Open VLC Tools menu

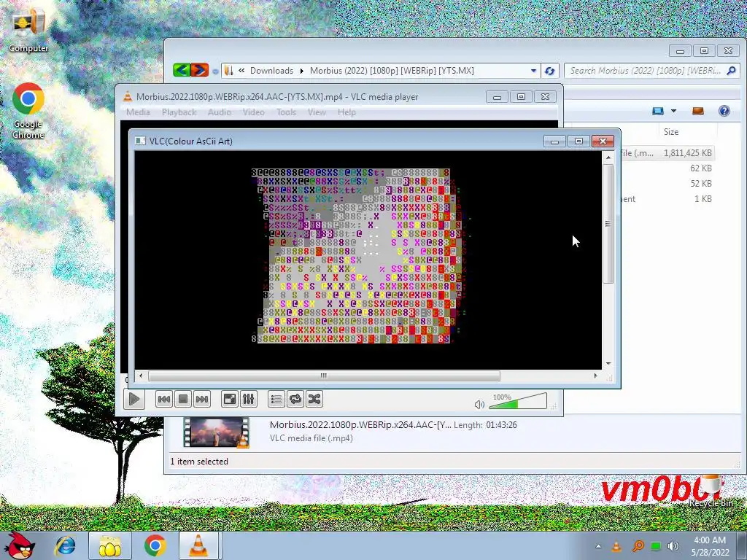(x=286, y=112)
